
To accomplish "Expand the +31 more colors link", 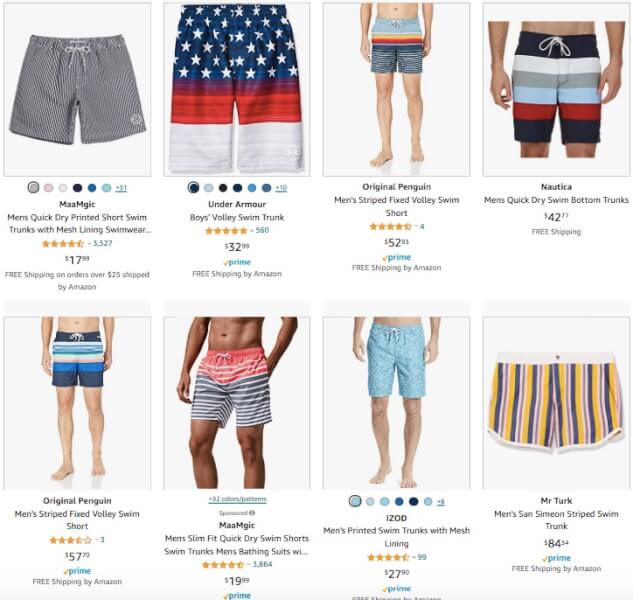I will click(121, 188).
